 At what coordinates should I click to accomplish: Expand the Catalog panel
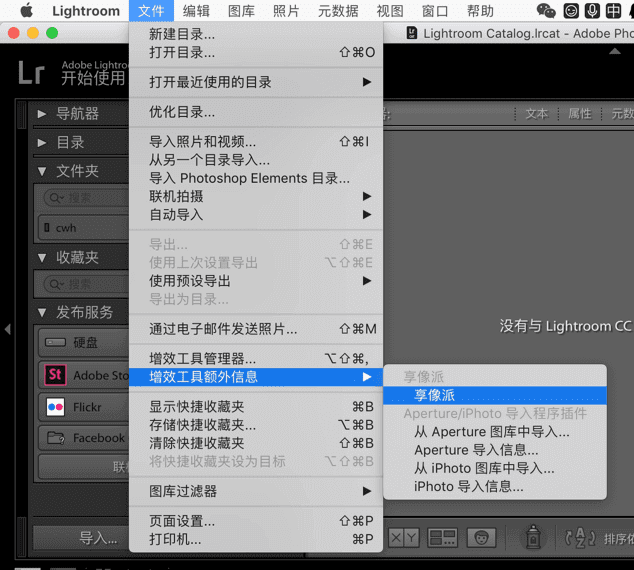point(41,142)
